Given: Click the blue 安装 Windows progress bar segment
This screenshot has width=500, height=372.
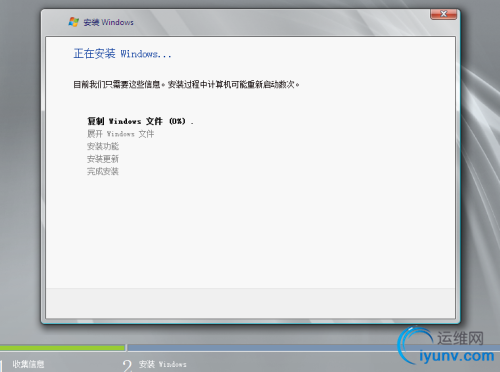Looking at the screenshot, I should [x=313, y=348].
